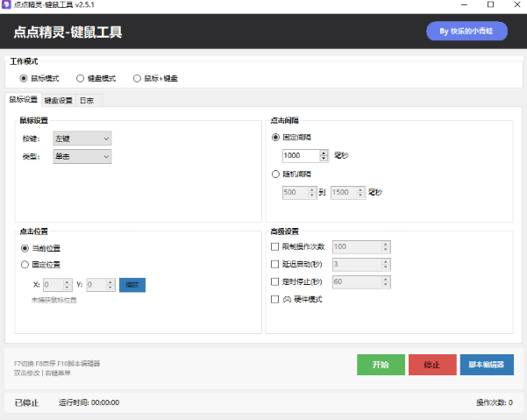Screen dimensions: 527x420
Task: Maximize the 点点精灵 window
Action: click(491, 4)
